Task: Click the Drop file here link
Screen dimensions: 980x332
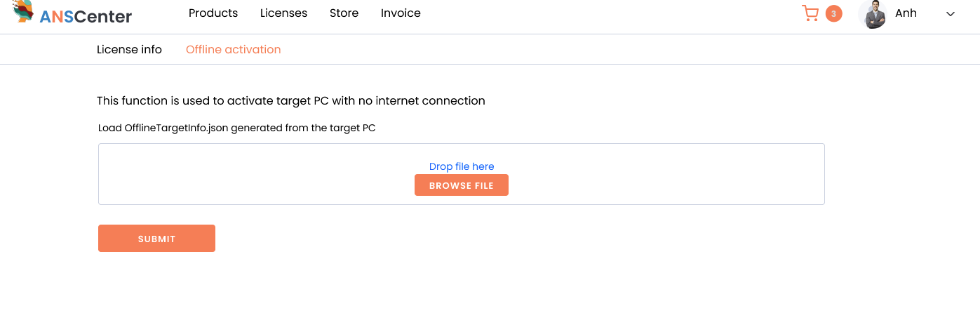Action: coord(462,166)
